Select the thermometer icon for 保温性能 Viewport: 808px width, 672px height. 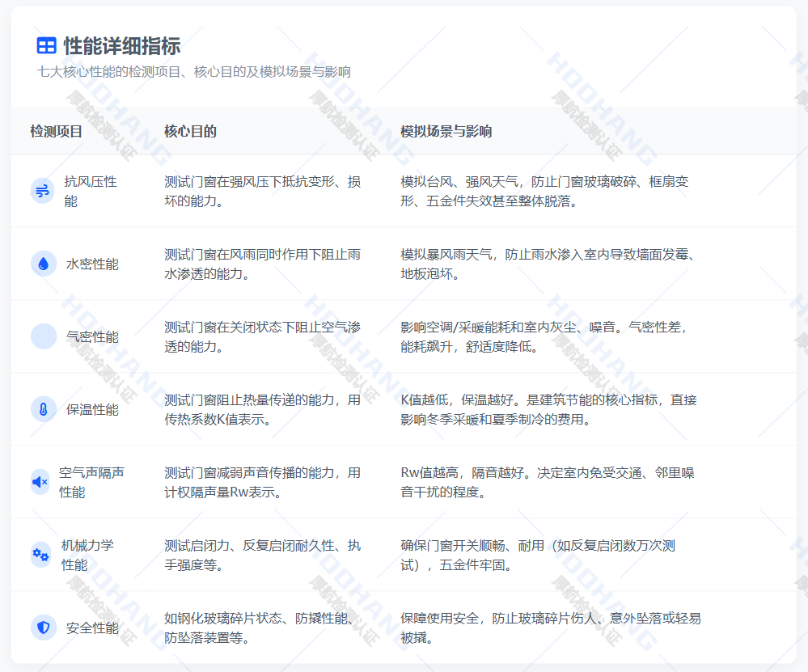[x=44, y=409]
